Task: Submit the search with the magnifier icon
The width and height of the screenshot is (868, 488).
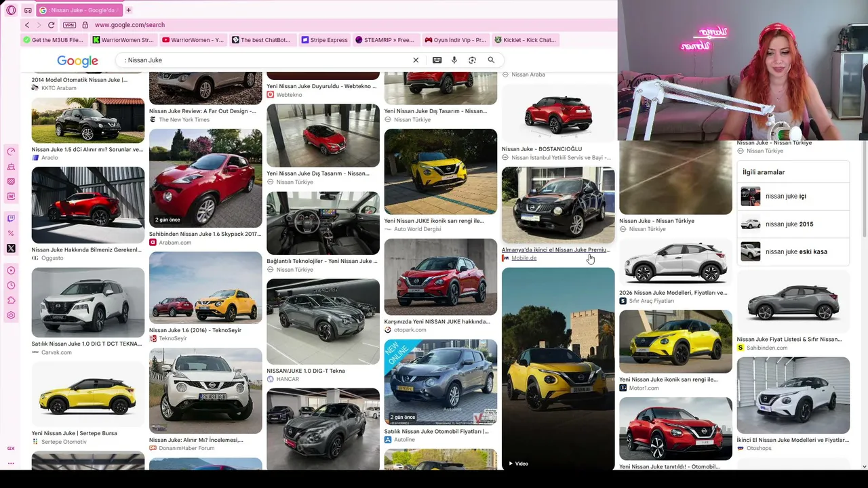Action: coord(491,60)
